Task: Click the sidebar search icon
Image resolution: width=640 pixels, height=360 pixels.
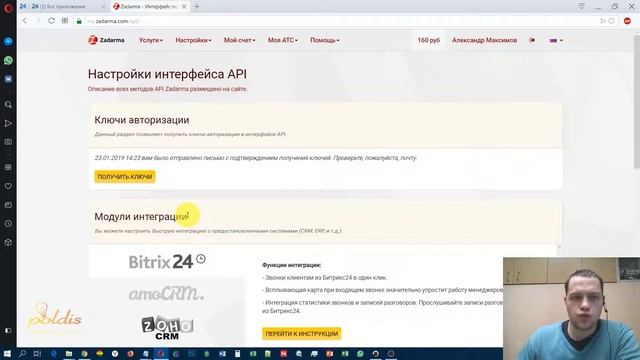Action: pos(8,104)
